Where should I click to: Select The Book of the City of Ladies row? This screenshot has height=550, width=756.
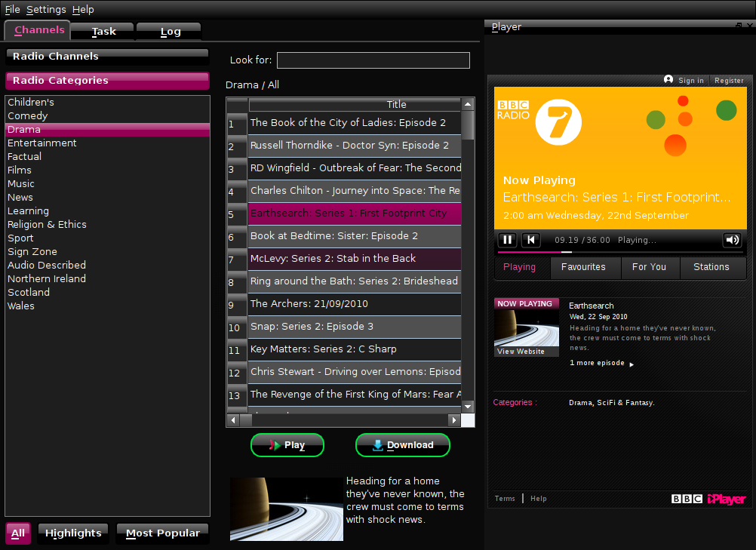pos(355,123)
